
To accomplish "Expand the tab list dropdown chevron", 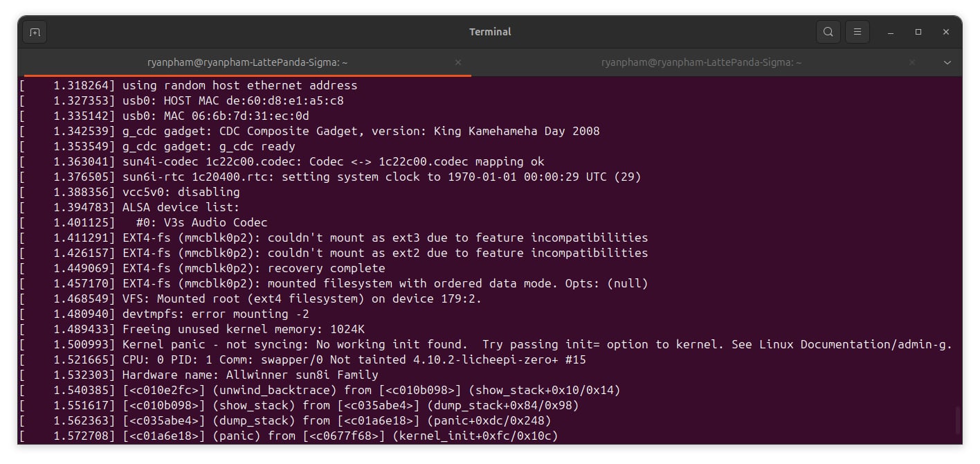I will tap(947, 62).
